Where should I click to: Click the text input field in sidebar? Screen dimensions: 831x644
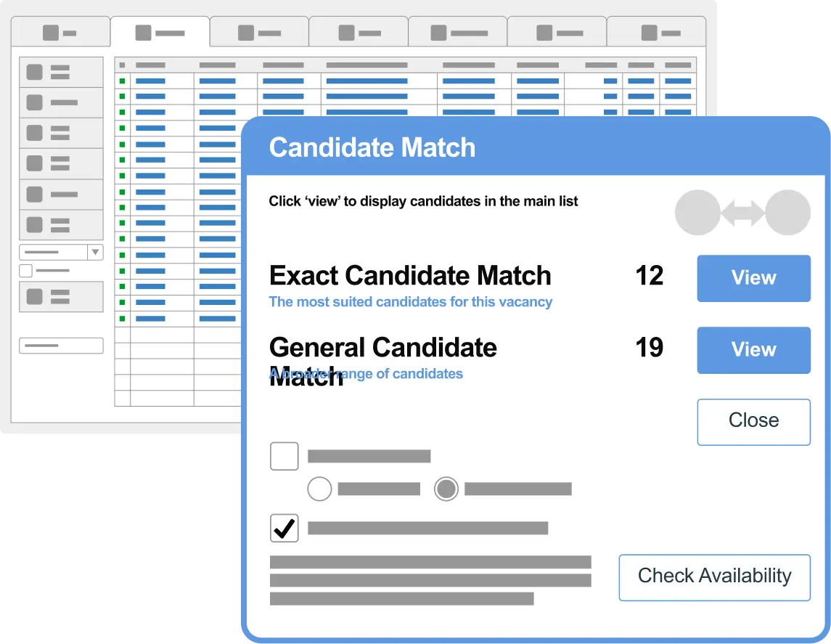click(61, 346)
